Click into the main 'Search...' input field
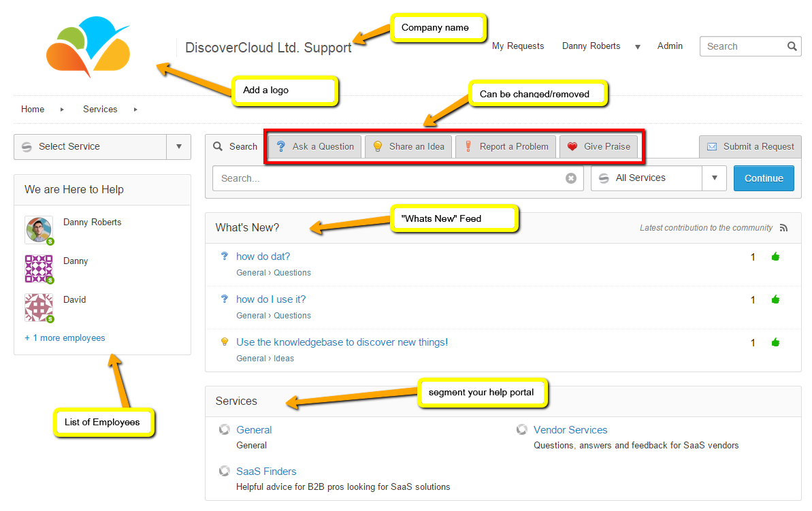 (388, 178)
